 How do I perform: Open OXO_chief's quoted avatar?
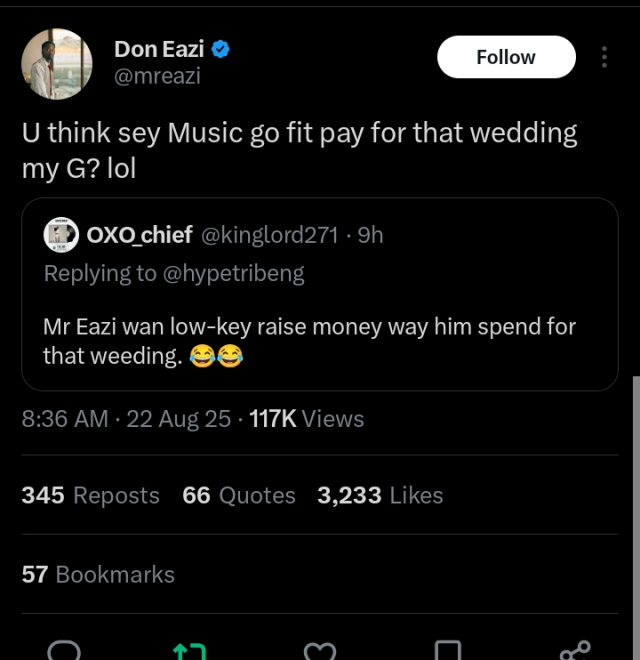tap(62, 235)
